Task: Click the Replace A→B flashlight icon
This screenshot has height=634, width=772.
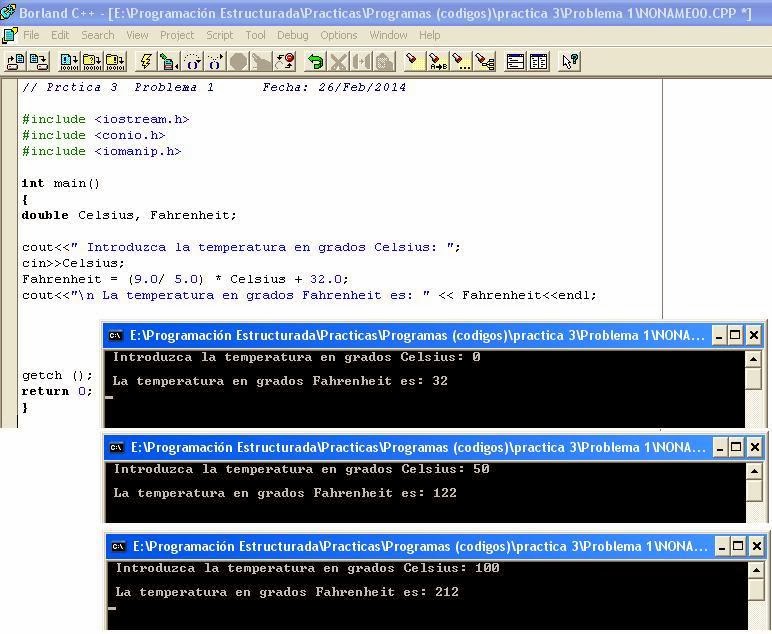Action: tap(438, 62)
